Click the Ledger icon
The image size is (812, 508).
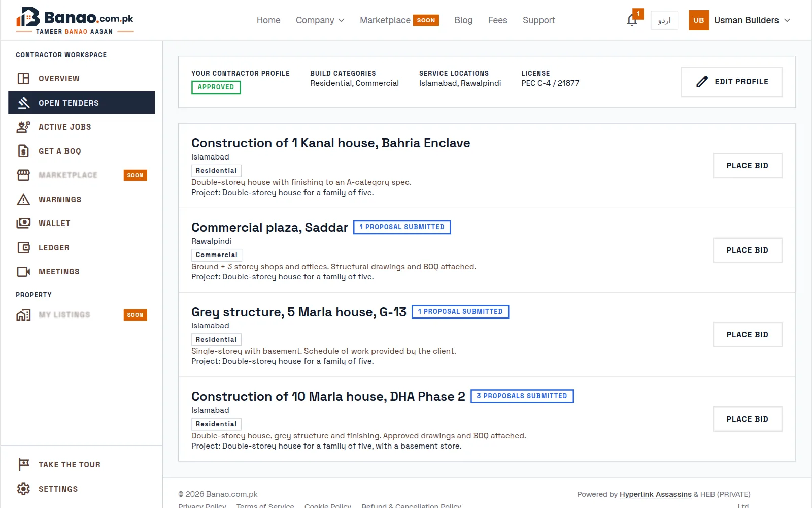[x=23, y=247]
